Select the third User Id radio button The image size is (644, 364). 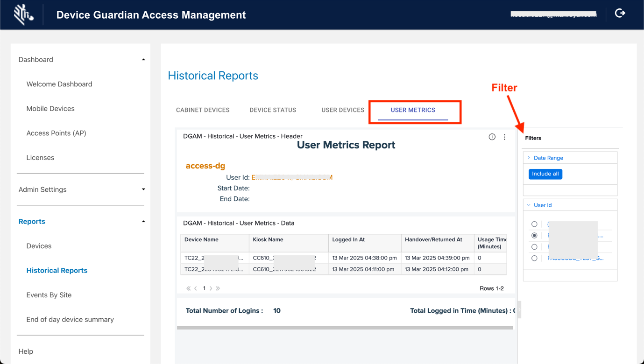[534, 247]
